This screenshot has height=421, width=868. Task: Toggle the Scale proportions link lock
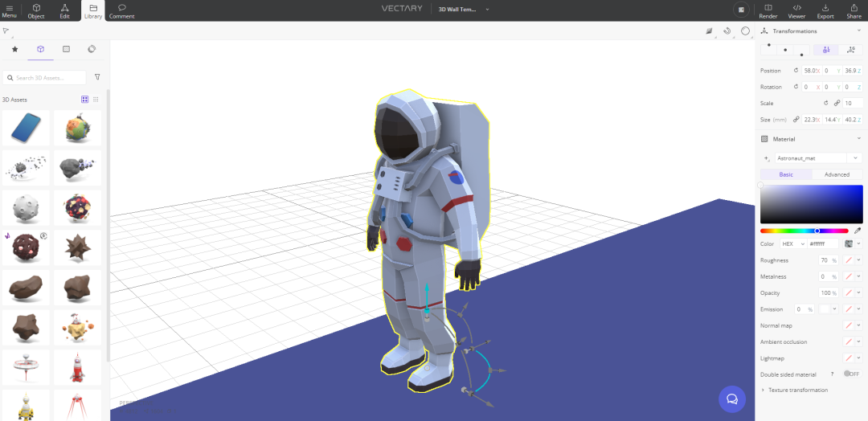(837, 103)
